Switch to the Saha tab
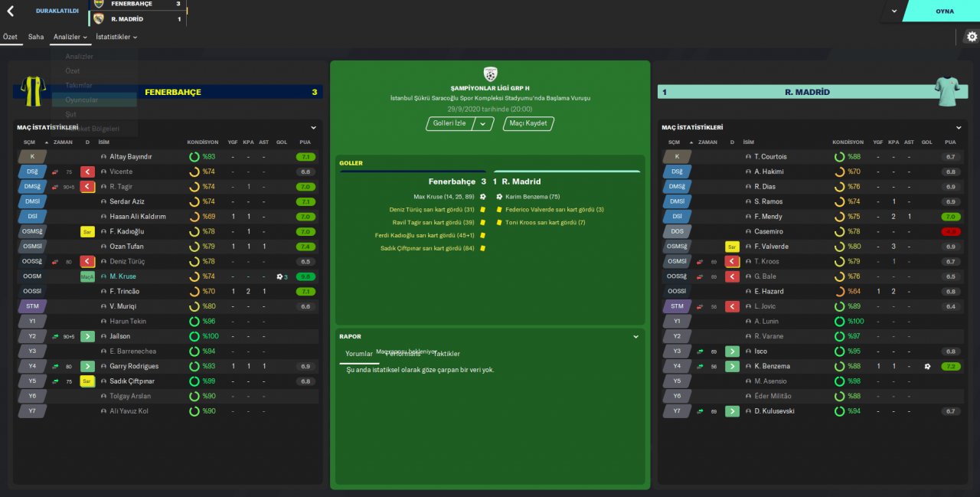Viewport: 980px width, 497px height. pos(36,37)
